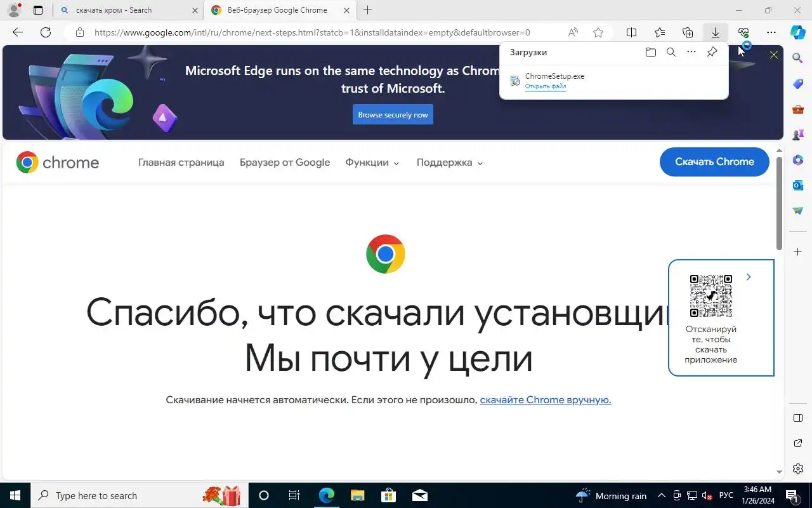This screenshot has height=508, width=812.
Task: Search downloads via magnifier in Загрузки panel
Action: [x=671, y=52]
